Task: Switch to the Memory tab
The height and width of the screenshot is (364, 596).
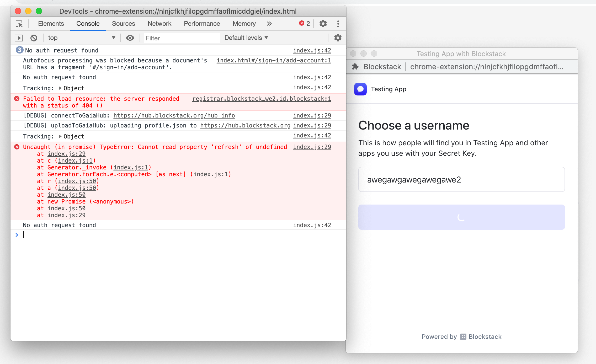Action: click(244, 24)
